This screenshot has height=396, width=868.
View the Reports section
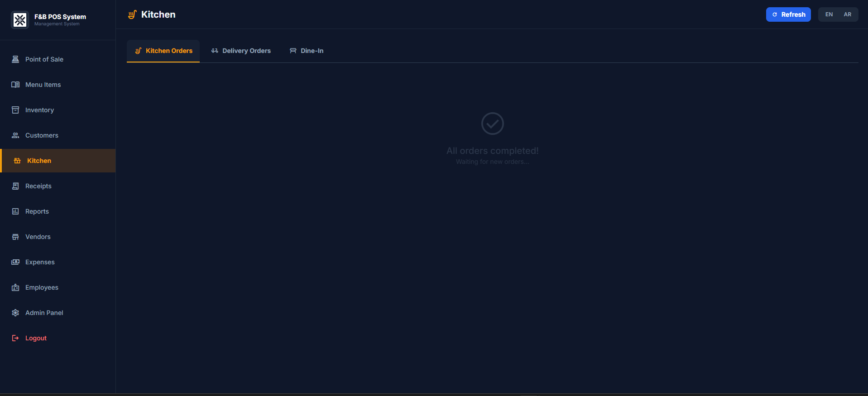[x=58, y=211]
